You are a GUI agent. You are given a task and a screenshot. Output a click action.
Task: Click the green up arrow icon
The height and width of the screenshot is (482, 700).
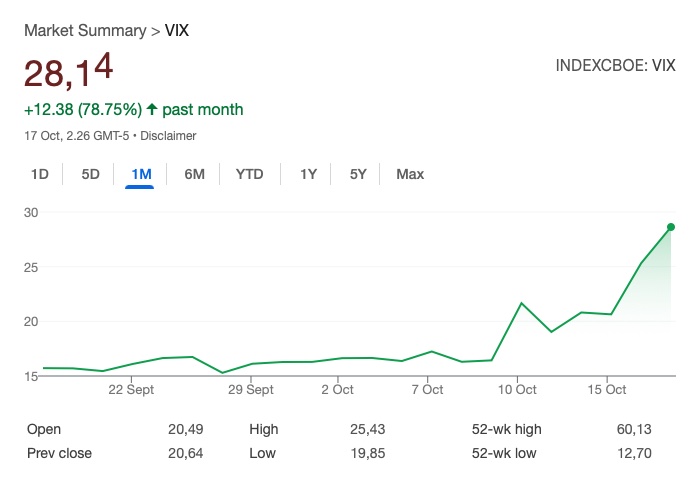pyautogui.click(x=152, y=109)
